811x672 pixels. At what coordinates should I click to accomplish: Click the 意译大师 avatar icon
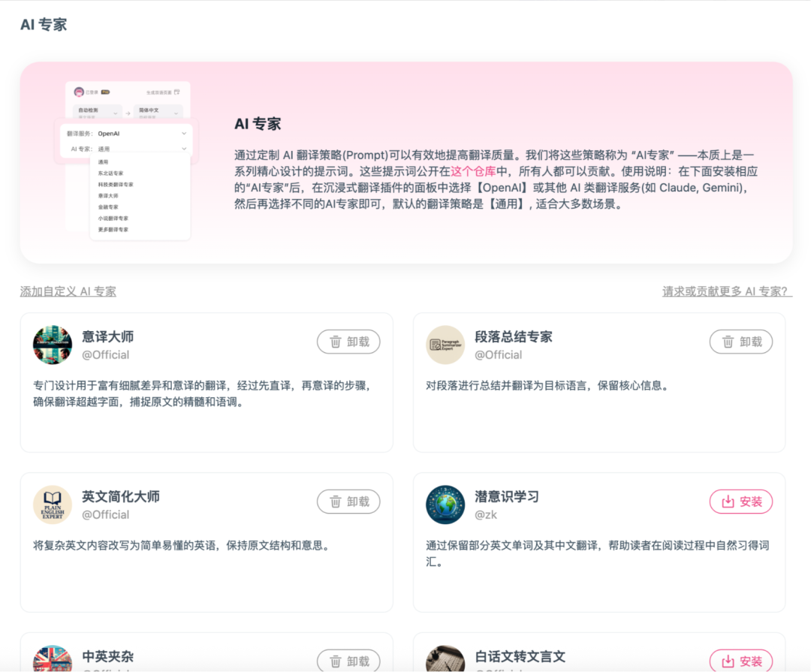(53, 345)
